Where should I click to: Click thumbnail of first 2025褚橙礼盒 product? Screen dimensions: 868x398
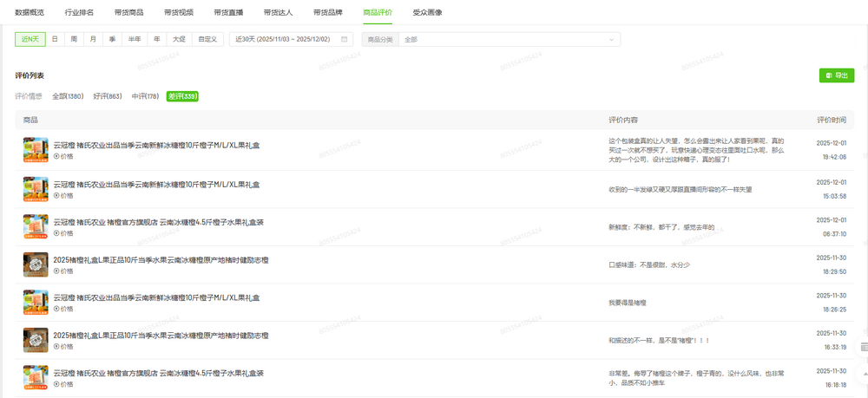tap(36, 264)
